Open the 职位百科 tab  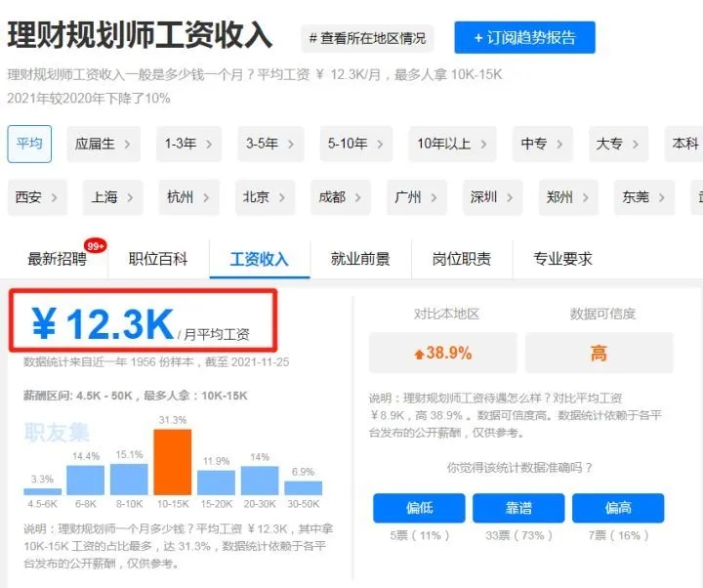158,259
